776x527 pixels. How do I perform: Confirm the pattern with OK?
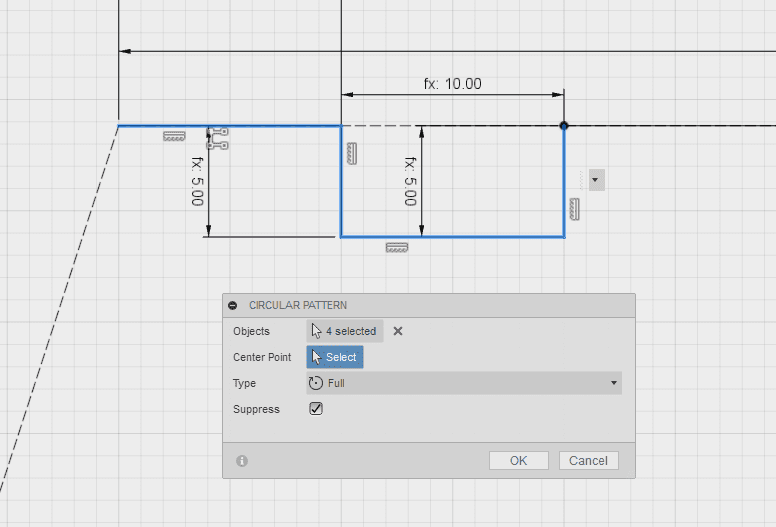(x=519, y=461)
